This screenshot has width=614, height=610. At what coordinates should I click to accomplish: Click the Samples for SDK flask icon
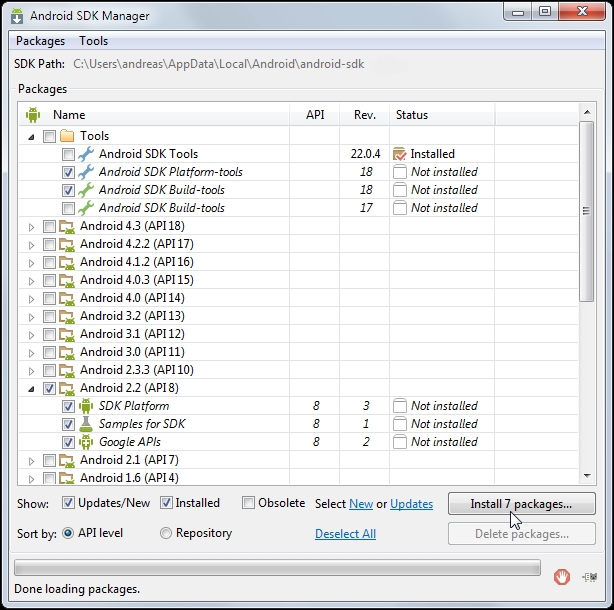(x=86, y=424)
